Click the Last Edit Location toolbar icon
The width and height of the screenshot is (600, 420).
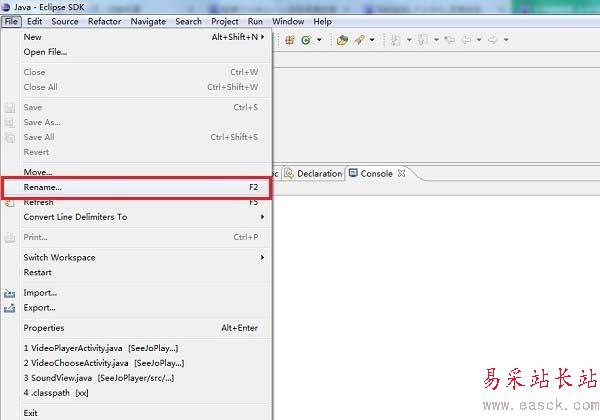pyautogui.click(x=450, y=39)
